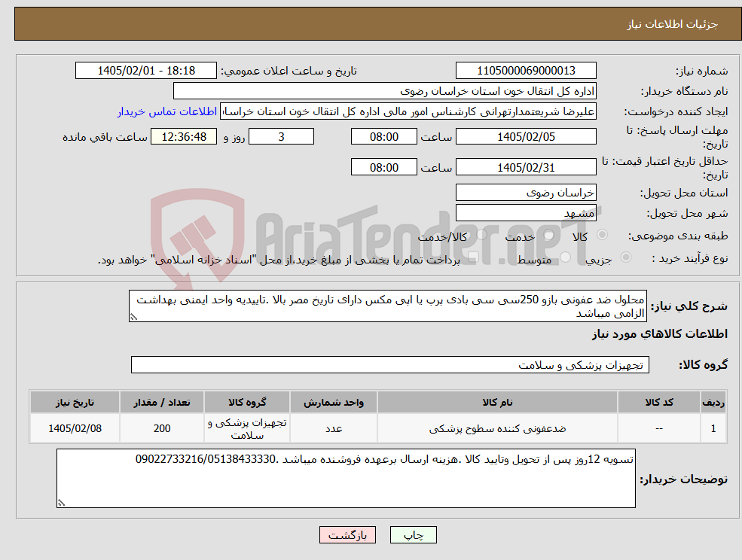Click the نام کالا column header
This screenshot has height=560, width=742.
point(497,402)
